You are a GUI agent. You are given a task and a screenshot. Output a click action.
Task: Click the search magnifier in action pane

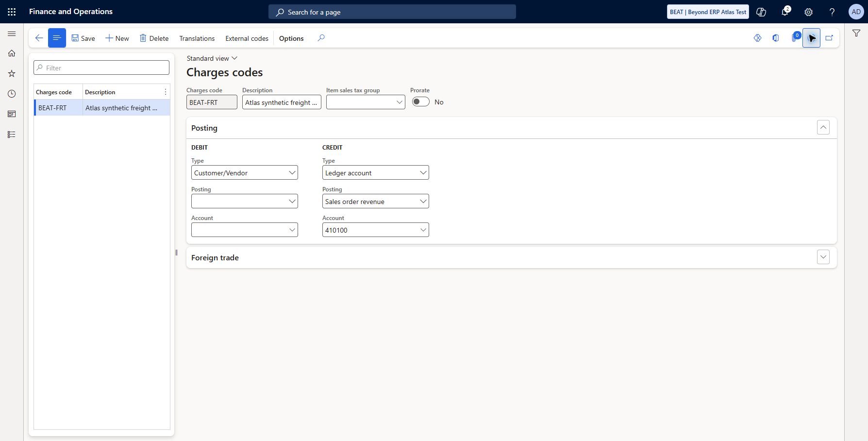coord(321,38)
